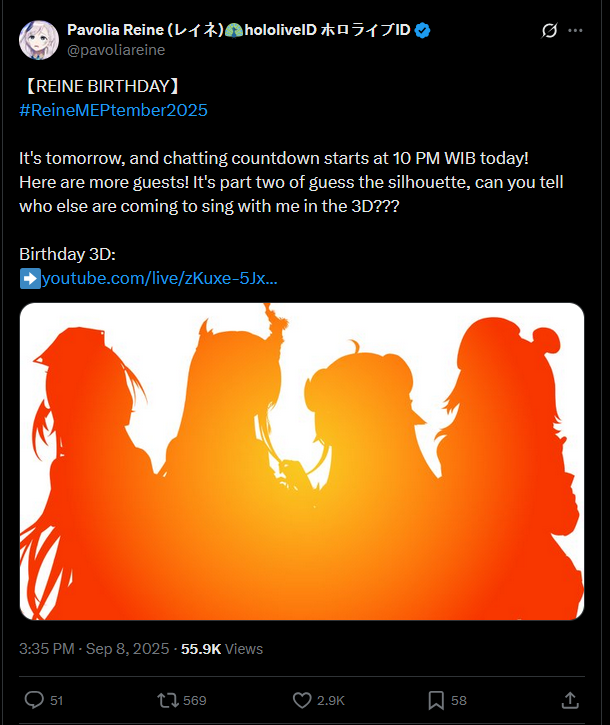The width and height of the screenshot is (610, 725).
Task: Open the orange silhouette image
Action: pyautogui.click(x=302, y=461)
